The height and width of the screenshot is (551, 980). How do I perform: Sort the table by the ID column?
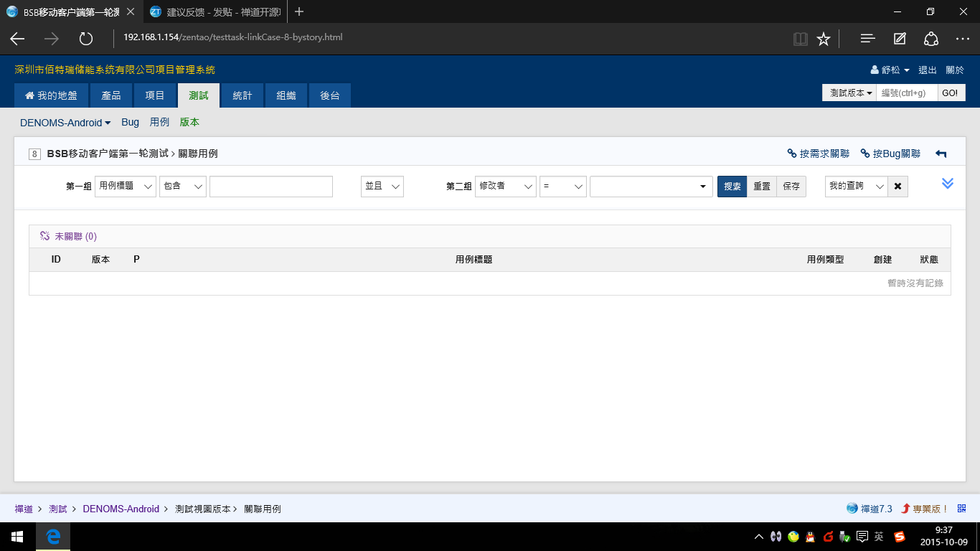pyautogui.click(x=56, y=260)
